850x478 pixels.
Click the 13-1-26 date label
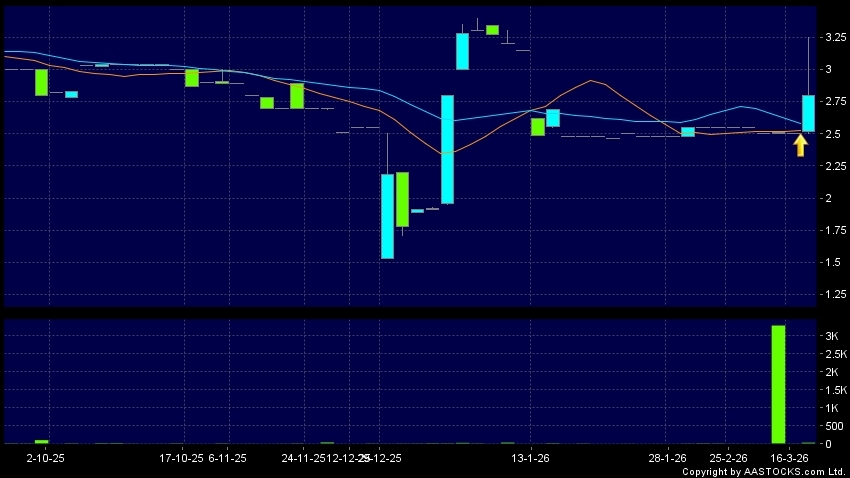[x=531, y=458]
